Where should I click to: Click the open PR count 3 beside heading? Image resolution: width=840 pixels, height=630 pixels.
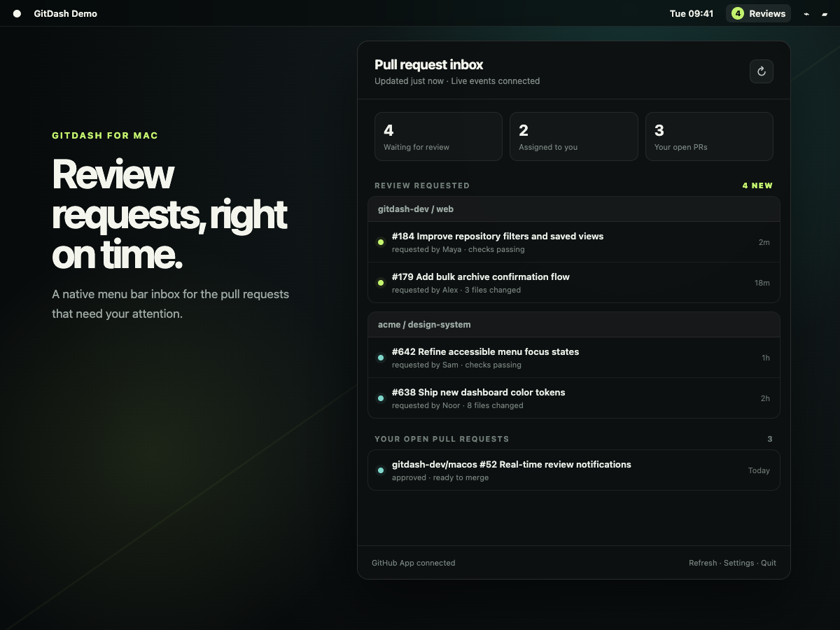[770, 439]
